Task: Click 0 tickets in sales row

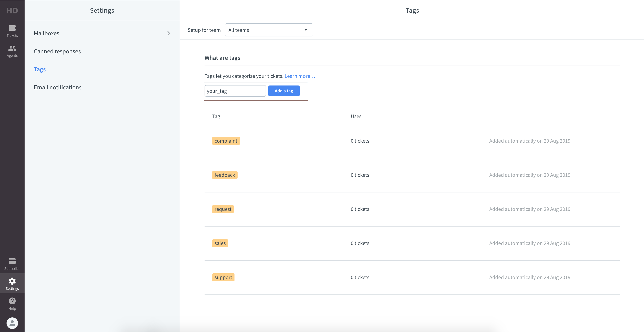Action: [360, 243]
